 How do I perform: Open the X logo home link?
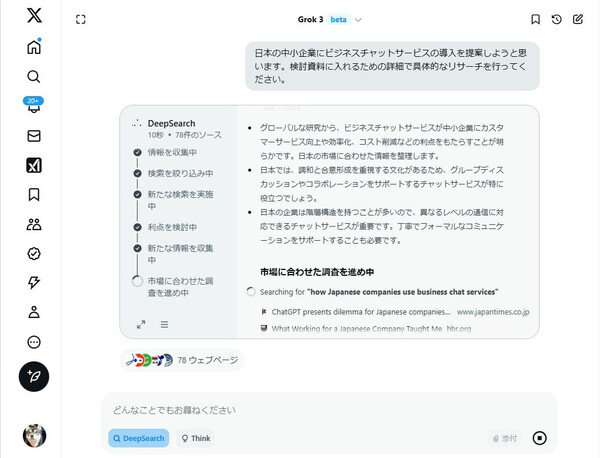[34, 15]
